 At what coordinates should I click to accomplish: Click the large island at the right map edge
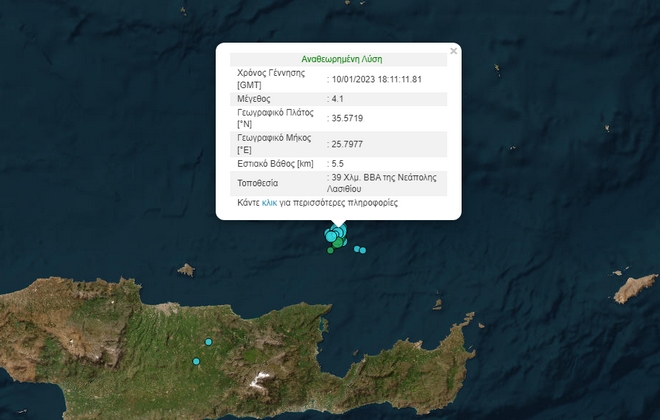click(635, 289)
